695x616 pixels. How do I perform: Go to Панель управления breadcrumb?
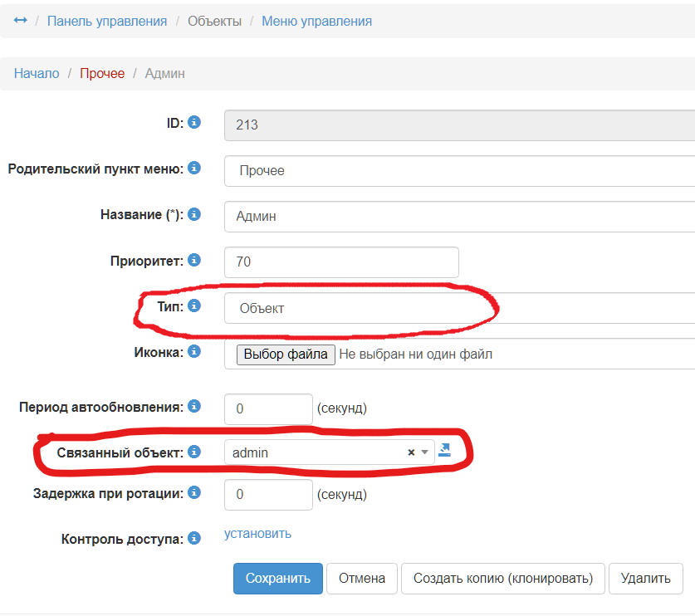click(x=107, y=21)
